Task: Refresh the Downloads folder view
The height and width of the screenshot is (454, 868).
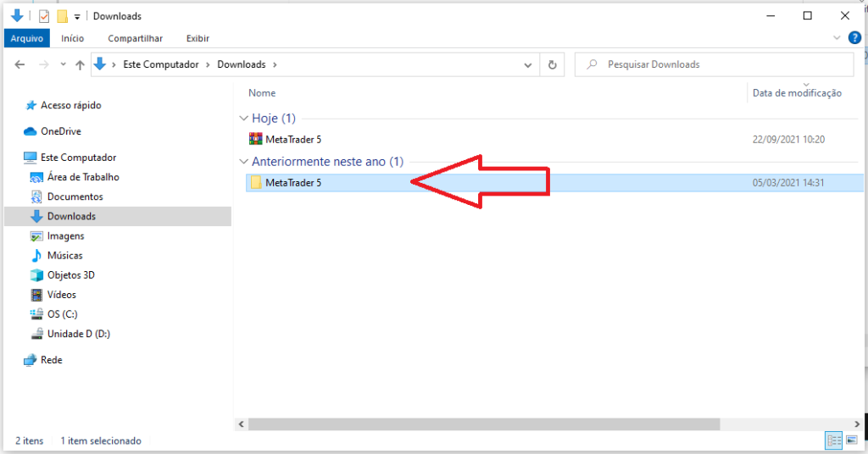Action: (553, 64)
